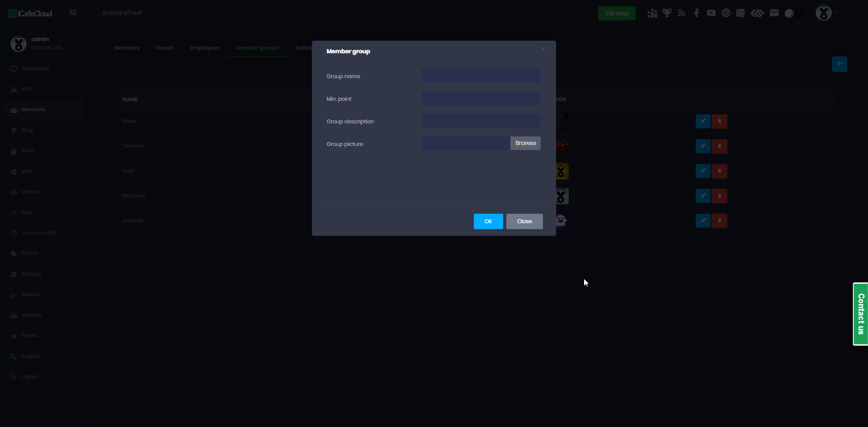This screenshot has width=868, height=427.
Task: Delete the Silver group with the trash icon
Action: [719, 122]
